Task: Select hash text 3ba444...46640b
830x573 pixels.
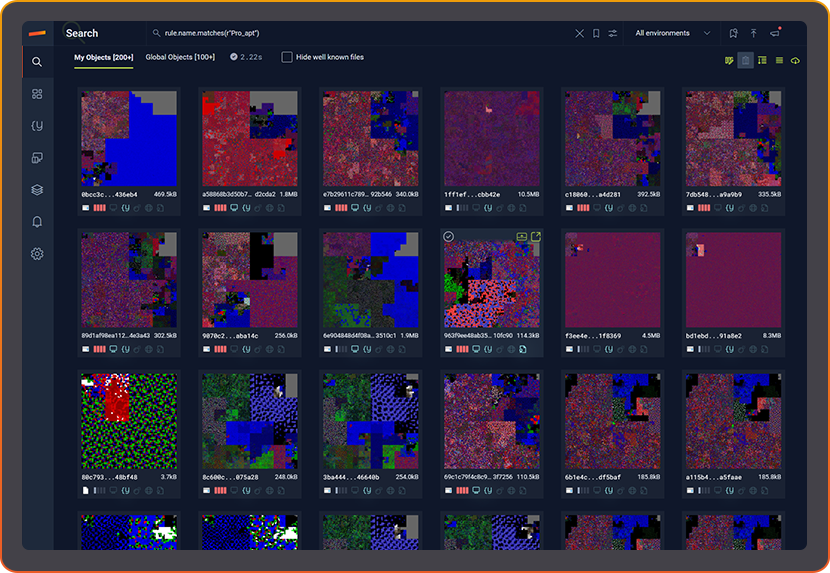Action: [x=351, y=477]
